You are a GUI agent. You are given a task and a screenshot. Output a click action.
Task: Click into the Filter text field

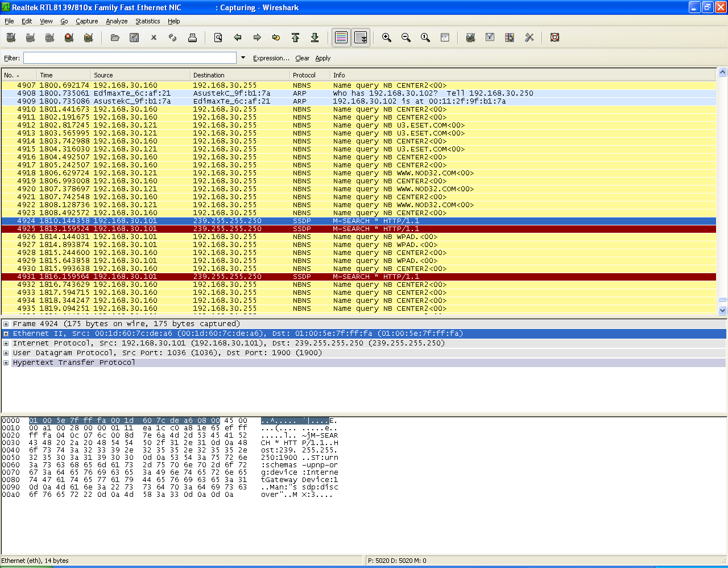tap(130, 58)
